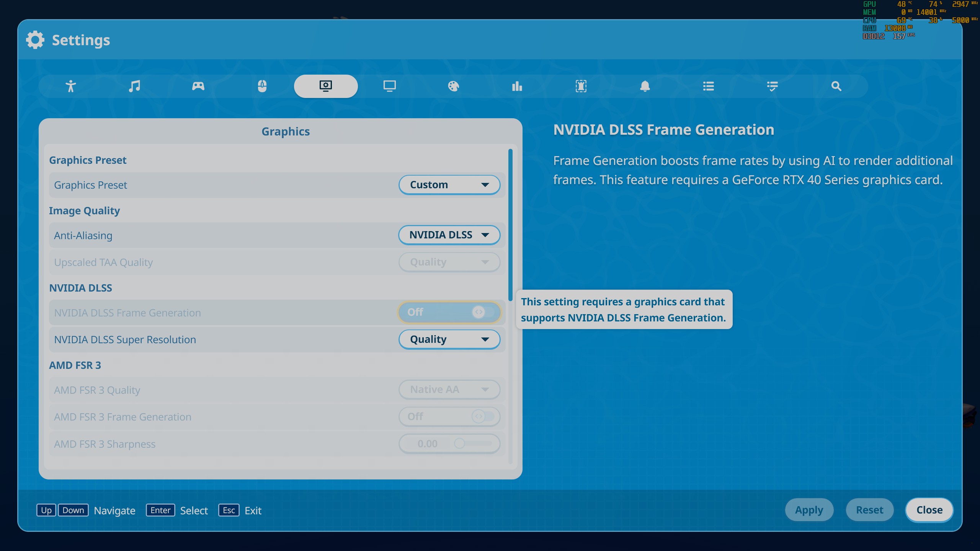
Task: Toggle AMD FSR 3 Frame Generation switch
Action: pyautogui.click(x=449, y=416)
